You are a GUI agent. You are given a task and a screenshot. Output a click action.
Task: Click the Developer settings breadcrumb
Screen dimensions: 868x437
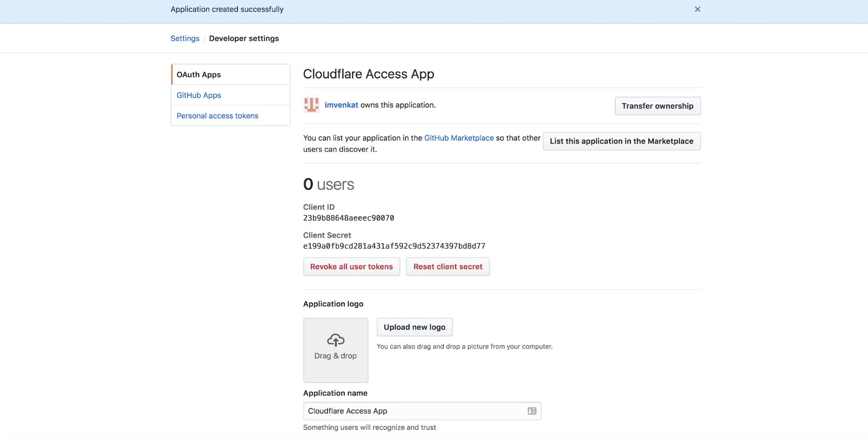click(x=244, y=38)
